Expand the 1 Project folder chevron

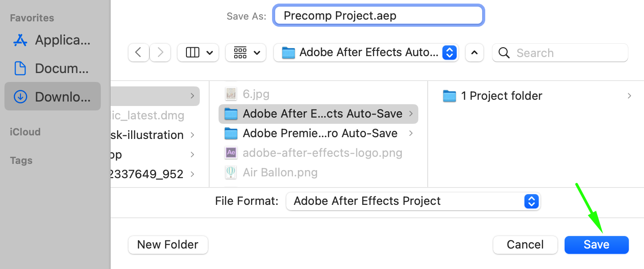pyautogui.click(x=629, y=96)
